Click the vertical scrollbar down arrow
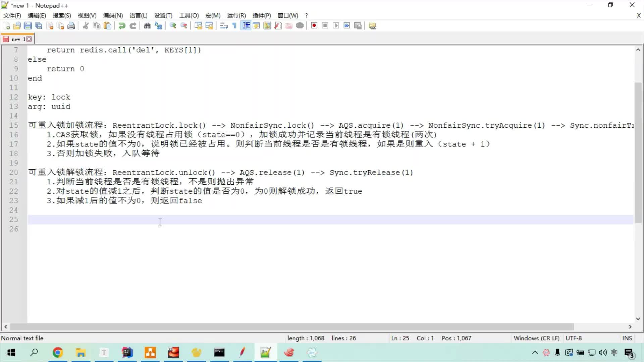Image resolution: width=644 pixels, height=362 pixels. [x=638, y=319]
